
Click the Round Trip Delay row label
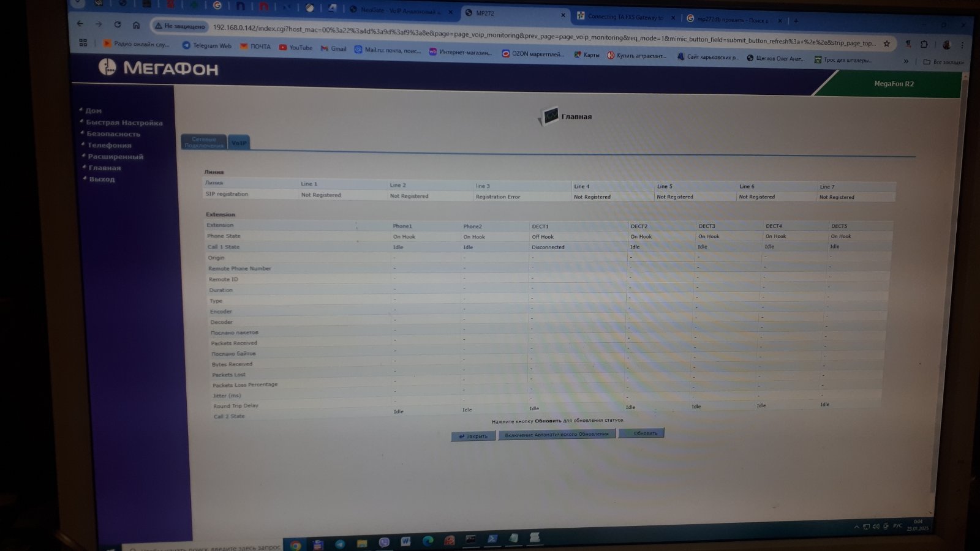pyautogui.click(x=236, y=406)
